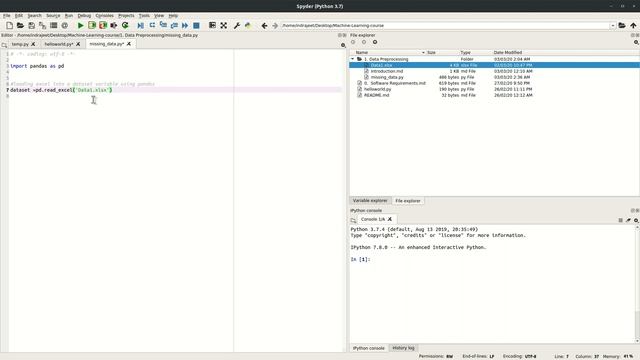Change to parent directory up arrow
The width and height of the screenshot is (640, 360).
633,25
